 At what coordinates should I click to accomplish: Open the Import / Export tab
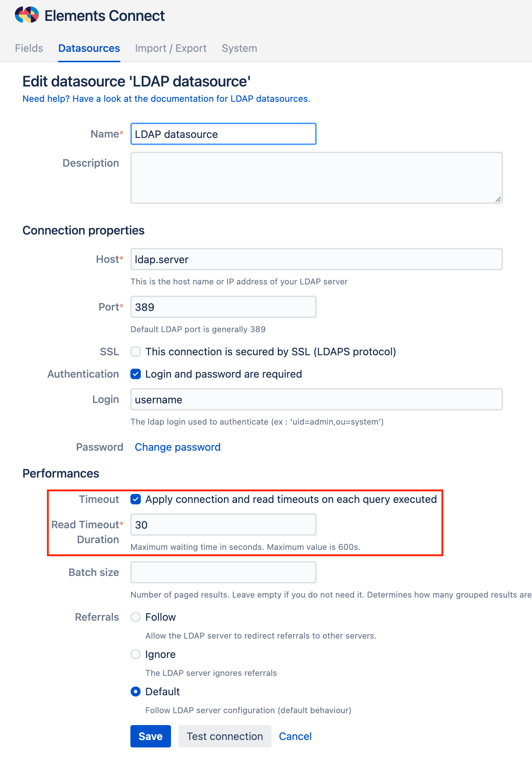click(x=171, y=48)
